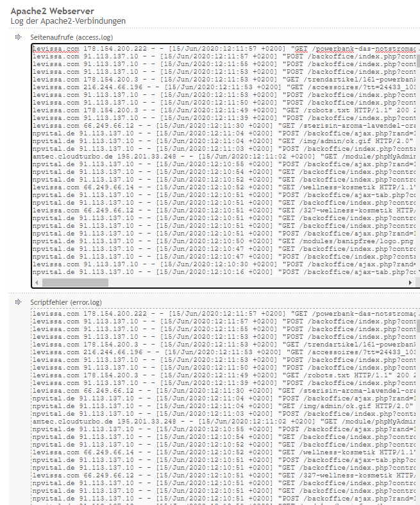Select error.log row for amtec.cloudturbo.de

click(x=224, y=422)
